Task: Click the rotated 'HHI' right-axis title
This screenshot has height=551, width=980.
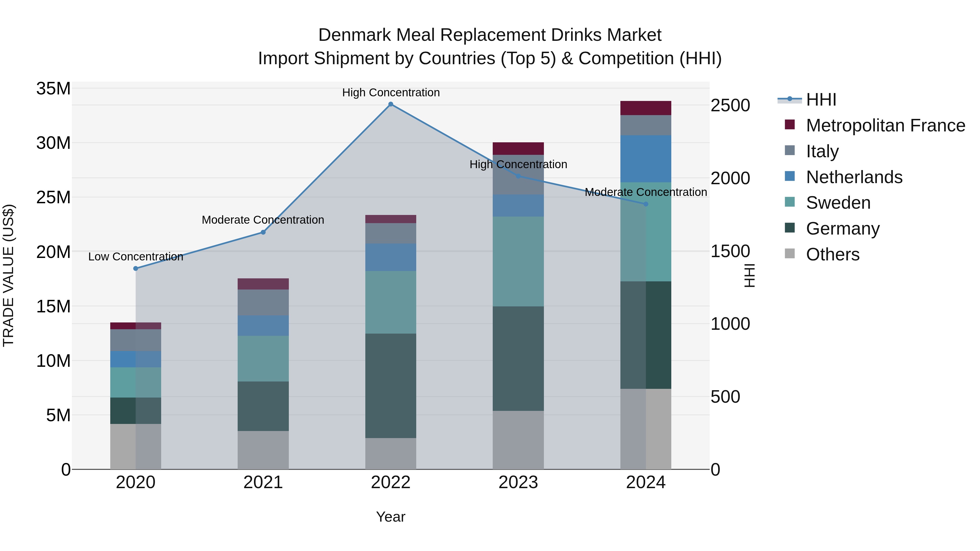Action: tap(749, 275)
